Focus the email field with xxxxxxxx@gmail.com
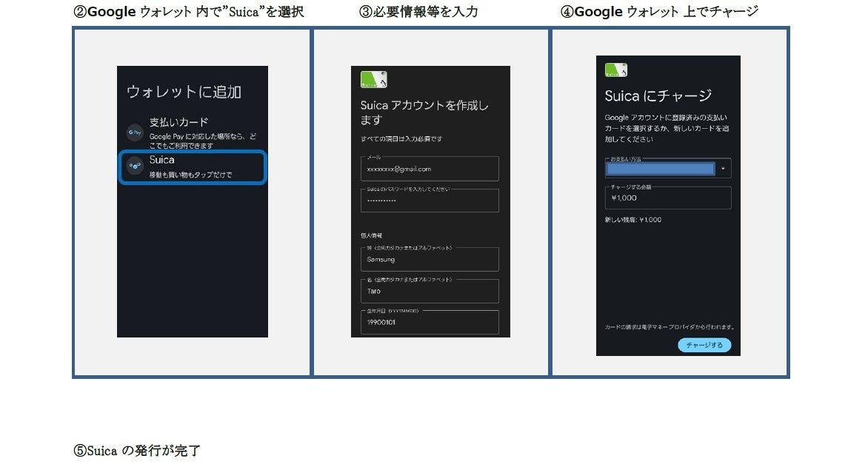 [430, 169]
